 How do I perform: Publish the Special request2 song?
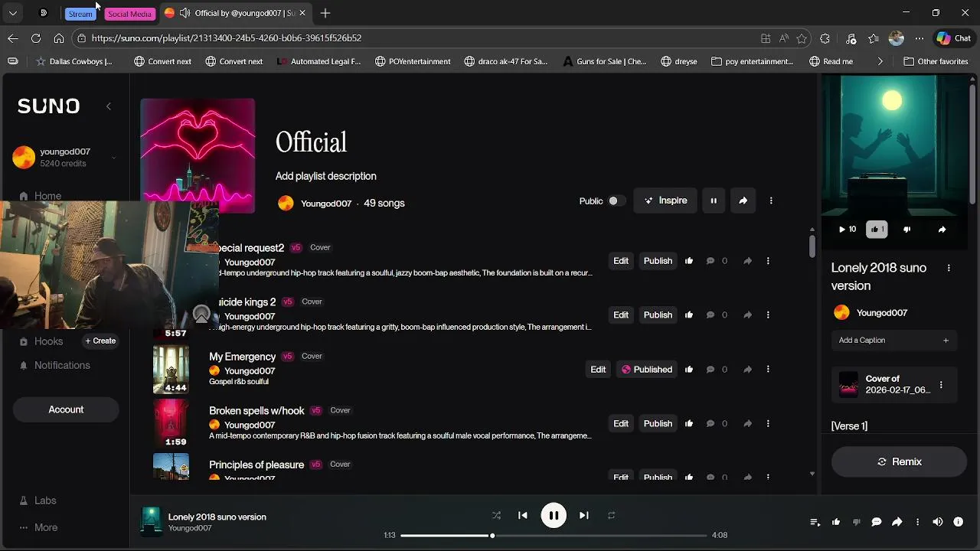point(658,261)
